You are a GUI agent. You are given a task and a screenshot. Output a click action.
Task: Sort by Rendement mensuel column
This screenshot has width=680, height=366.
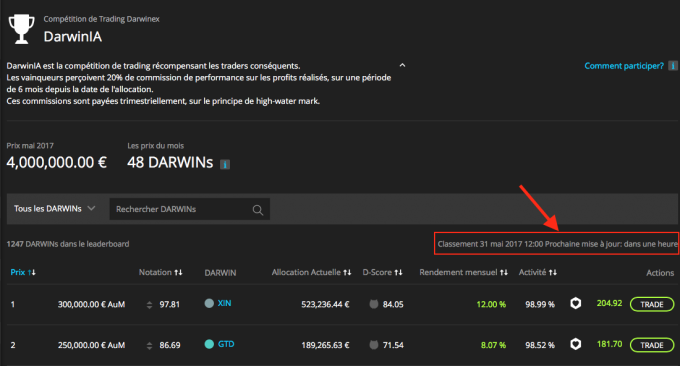point(463,272)
